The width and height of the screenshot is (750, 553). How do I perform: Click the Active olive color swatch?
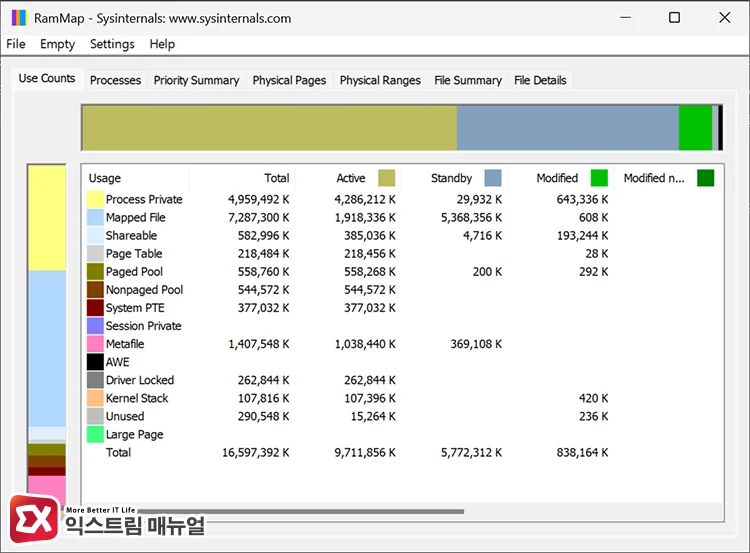click(x=386, y=178)
